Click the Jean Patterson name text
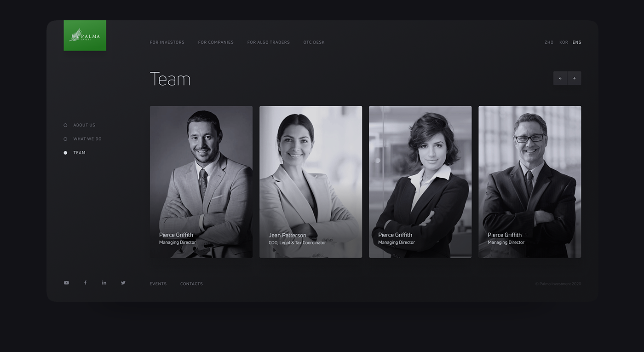Viewport: 644px width, 352px height. coord(287,235)
